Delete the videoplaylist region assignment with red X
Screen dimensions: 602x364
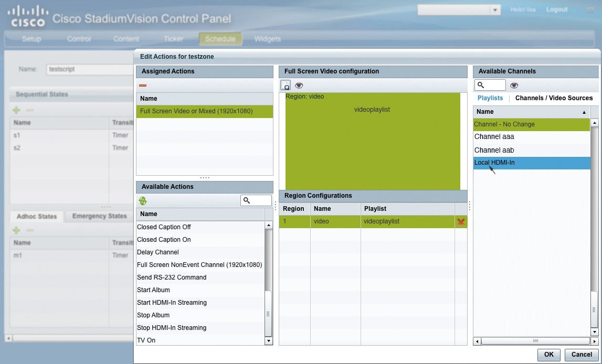[461, 222]
